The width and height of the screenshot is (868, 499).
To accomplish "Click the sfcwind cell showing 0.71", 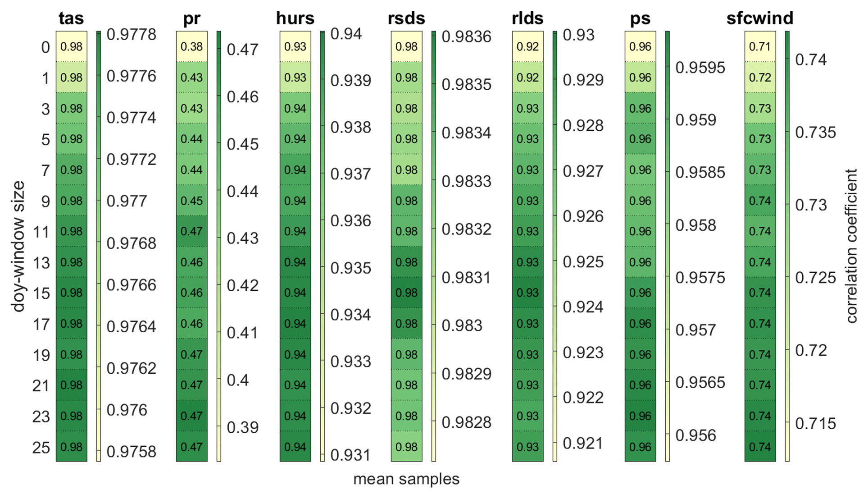I will (760, 46).
